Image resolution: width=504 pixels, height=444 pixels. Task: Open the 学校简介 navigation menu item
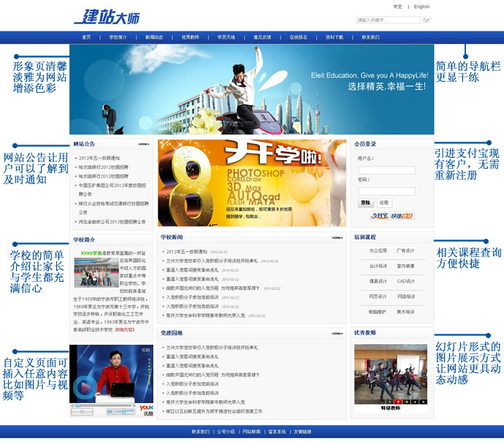(x=118, y=37)
